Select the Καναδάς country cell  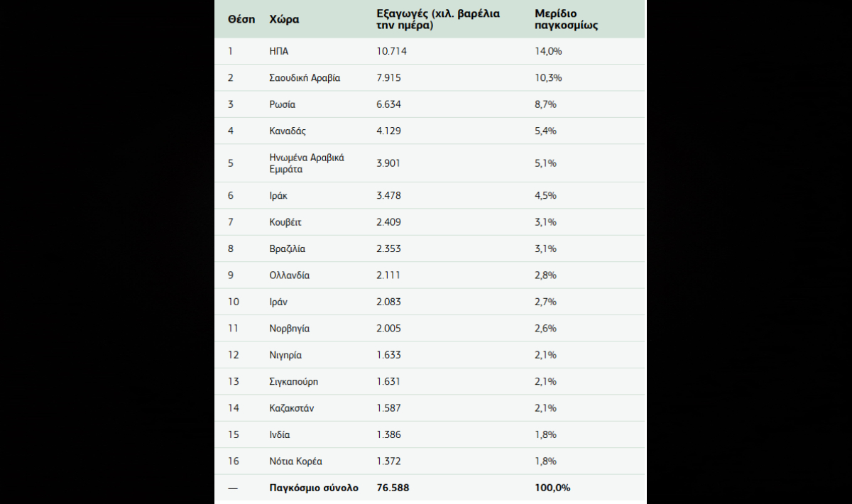pyautogui.click(x=288, y=131)
